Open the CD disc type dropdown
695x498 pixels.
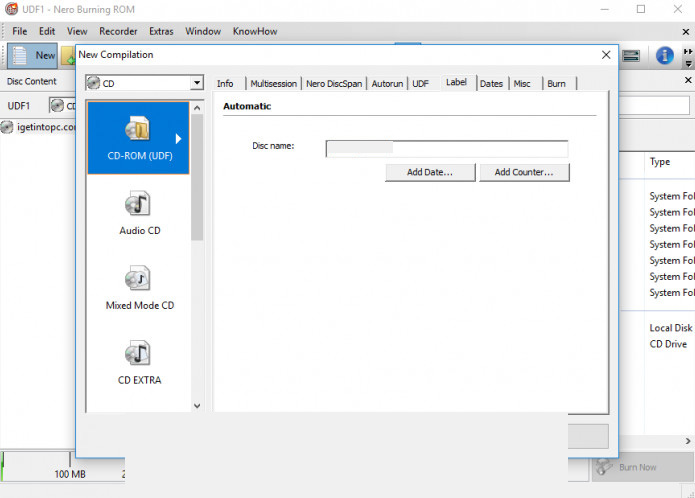click(196, 83)
